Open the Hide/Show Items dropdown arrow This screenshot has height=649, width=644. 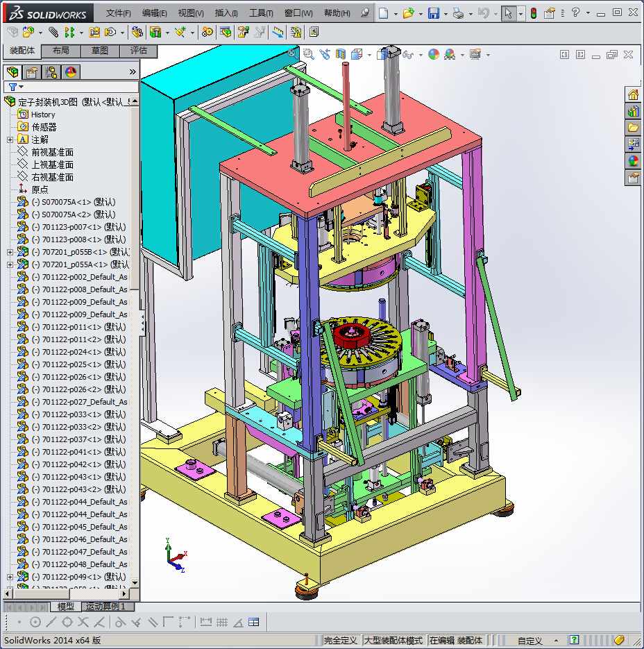click(x=421, y=55)
